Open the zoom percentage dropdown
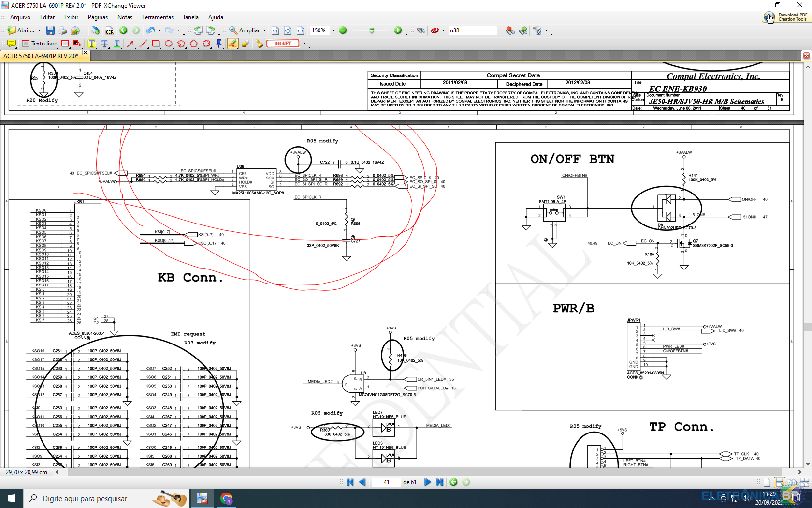 click(x=333, y=30)
